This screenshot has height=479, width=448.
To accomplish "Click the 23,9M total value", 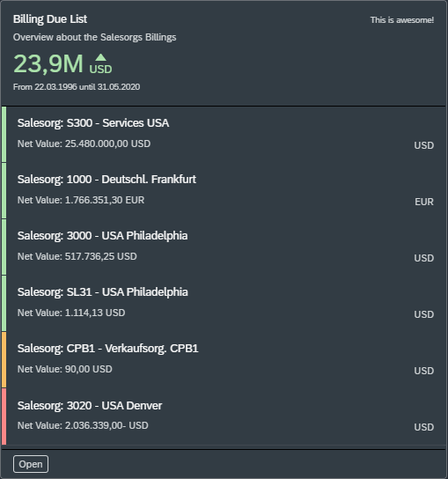I will coord(48,63).
